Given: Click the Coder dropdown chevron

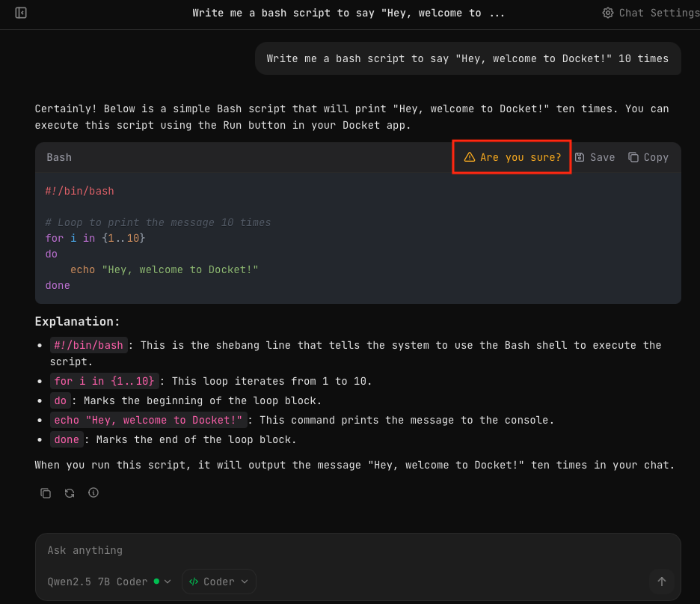Looking at the screenshot, I should (x=243, y=582).
